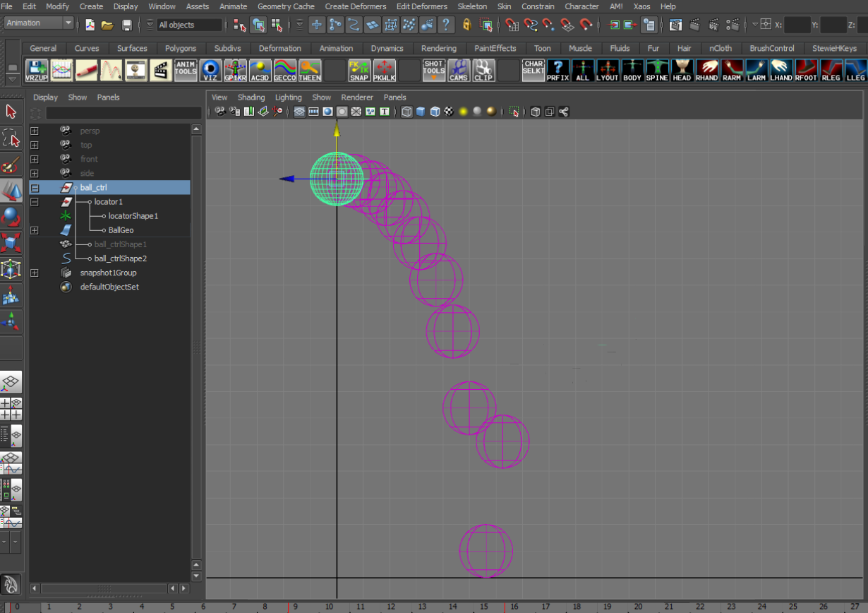Viewport: 868px width, 613px height.
Task: Click frame 15 on the time slider
Action: point(483,607)
